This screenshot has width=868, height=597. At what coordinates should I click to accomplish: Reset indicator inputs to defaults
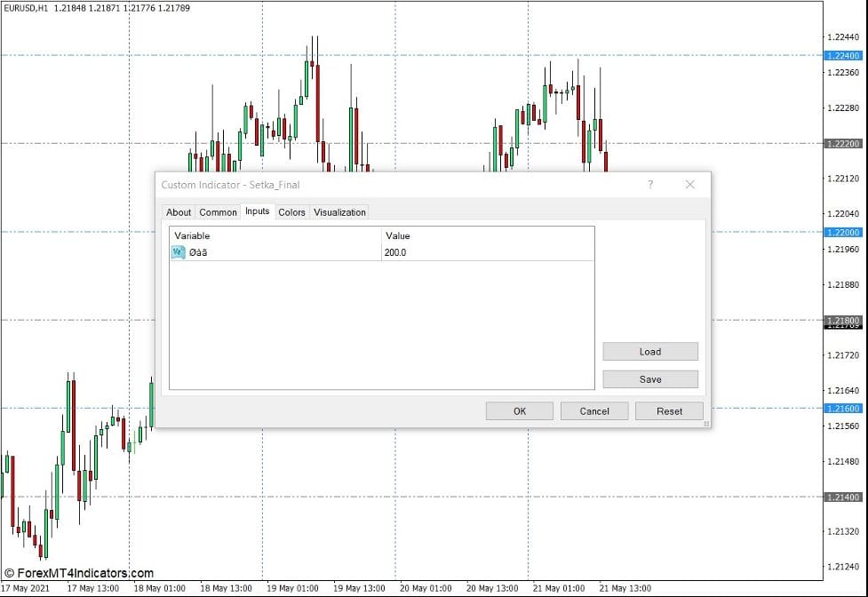[669, 410]
